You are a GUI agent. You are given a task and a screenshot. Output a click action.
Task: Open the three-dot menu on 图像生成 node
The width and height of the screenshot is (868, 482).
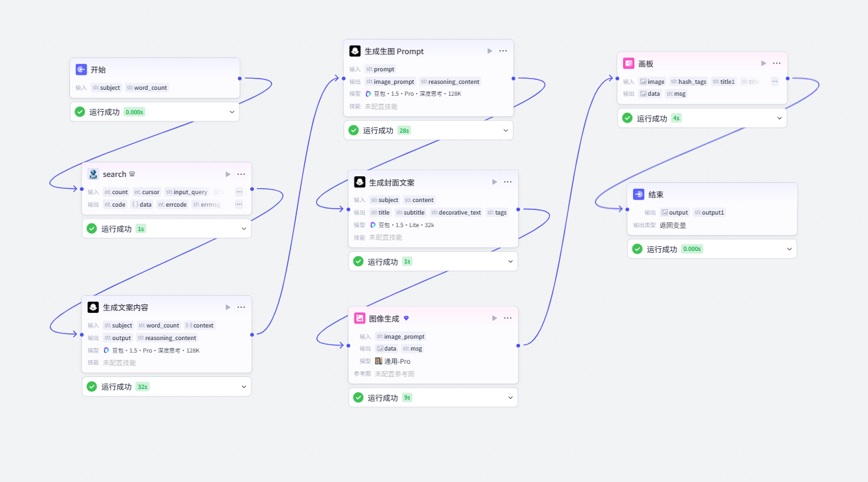coord(508,318)
